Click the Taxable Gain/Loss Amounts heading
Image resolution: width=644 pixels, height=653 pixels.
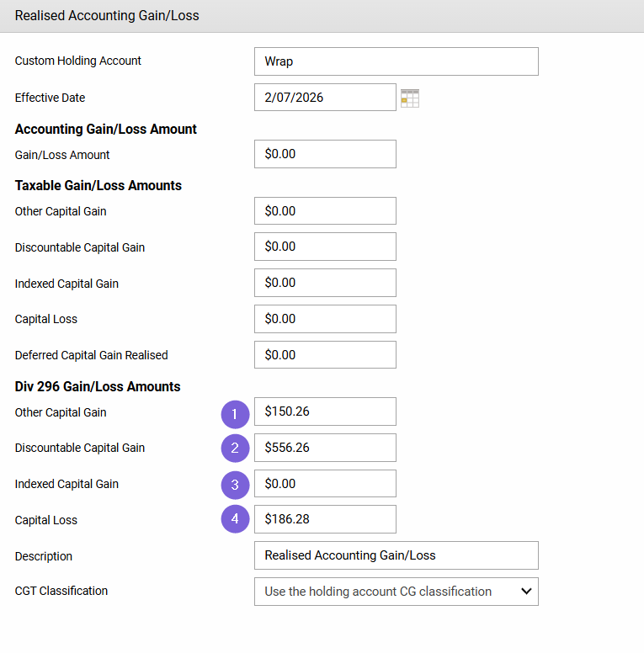coord(98,185)
